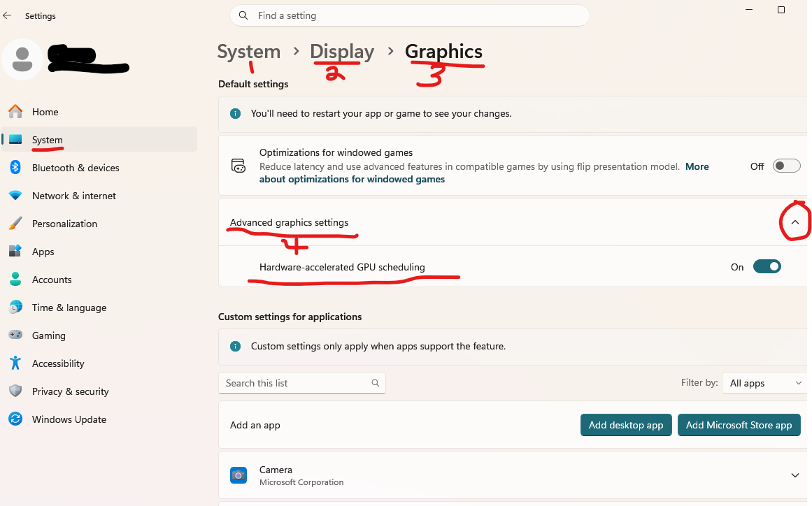Turn on Optimizations for windowed games toggle
This screenshot has height=506, width=812.
[x=787, y=166]
